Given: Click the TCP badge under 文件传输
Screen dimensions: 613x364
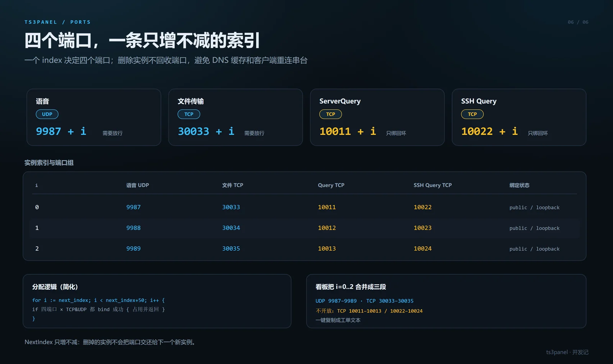Looking at the screenshot, I should pyautogui.click(x=189, y=114).
